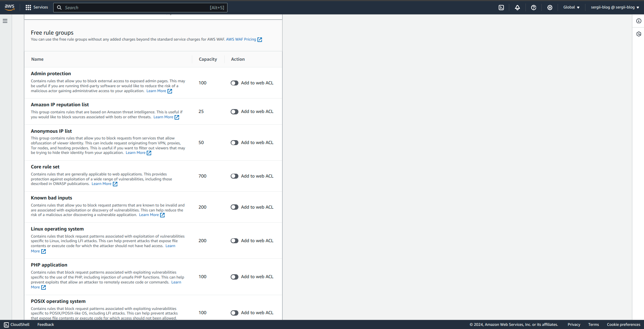Click Feedback in the bottom bar
644x329 pixels.
tap(45, 324)
